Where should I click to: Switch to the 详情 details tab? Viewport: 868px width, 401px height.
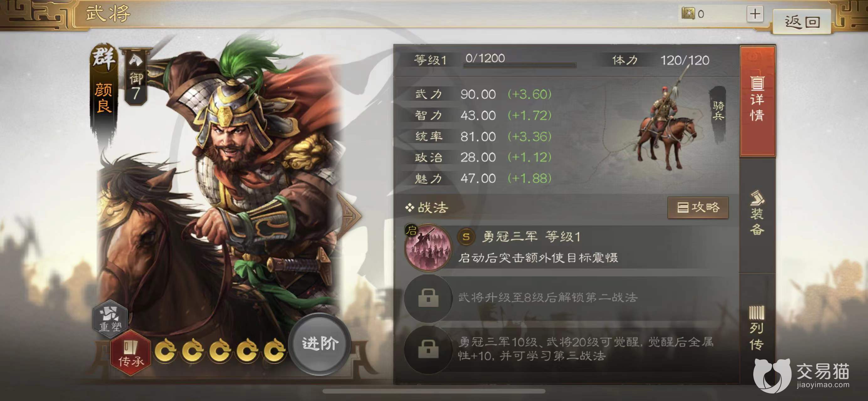coord(757,101)
